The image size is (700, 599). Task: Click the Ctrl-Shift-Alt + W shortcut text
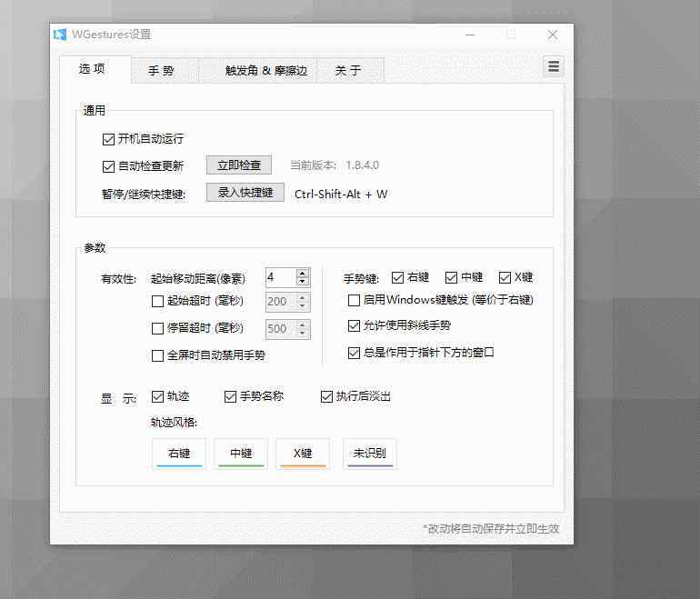[x=341, y=195]
